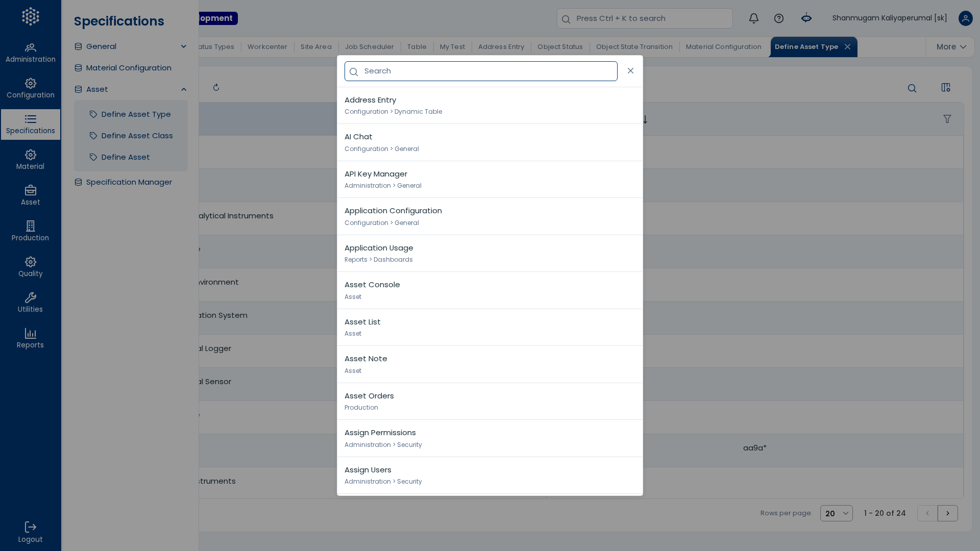Open the Quality module in sidebar
The height and width of the screenshot is (551, 980).
pyautogui.click(x=31, y=267)
